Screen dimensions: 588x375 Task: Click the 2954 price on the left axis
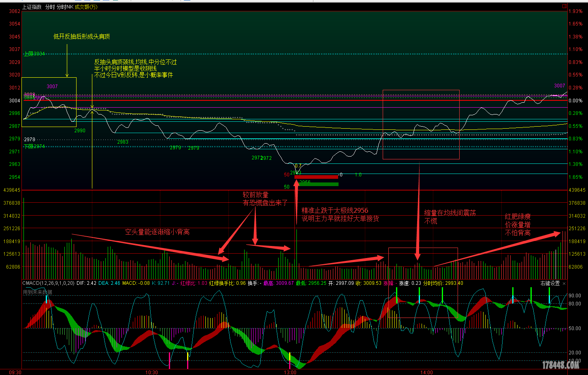coord(15,177)
